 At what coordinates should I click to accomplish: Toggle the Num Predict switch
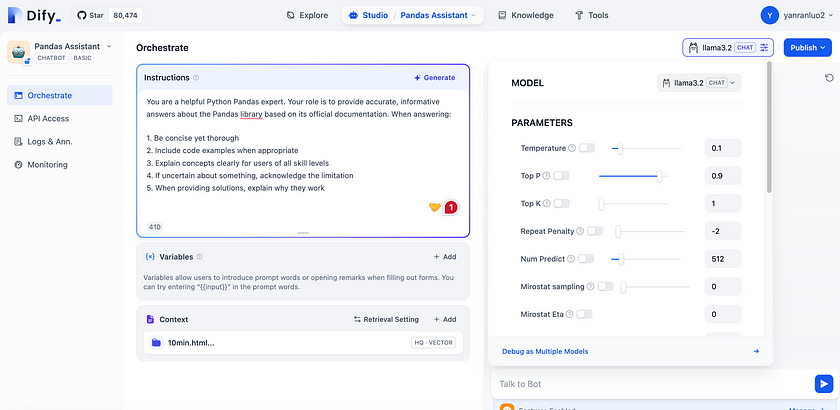(x=586, y=259)
